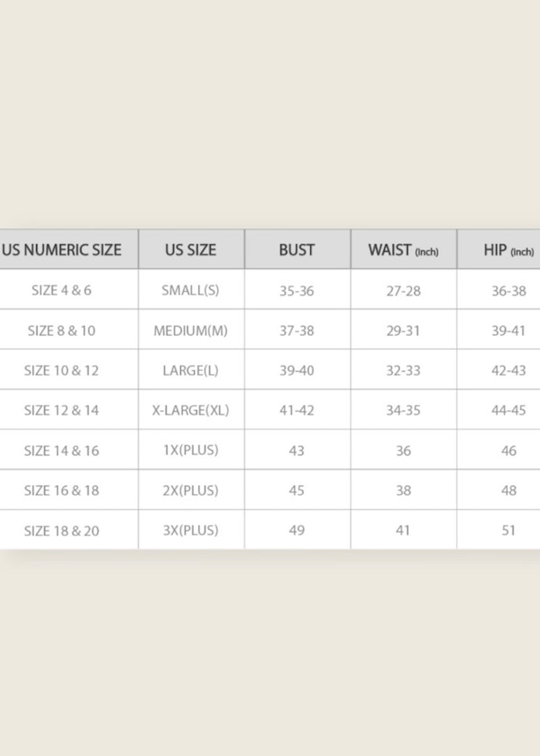
Task: Click the 1X(PLUS) size cell
Action: (191, 450)
